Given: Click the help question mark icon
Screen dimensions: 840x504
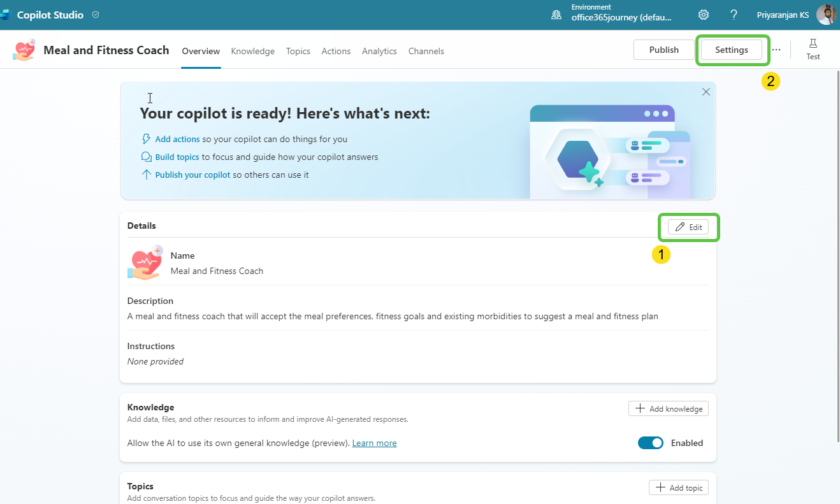Looking at the screenshot, I should click(x=734, y=15).
